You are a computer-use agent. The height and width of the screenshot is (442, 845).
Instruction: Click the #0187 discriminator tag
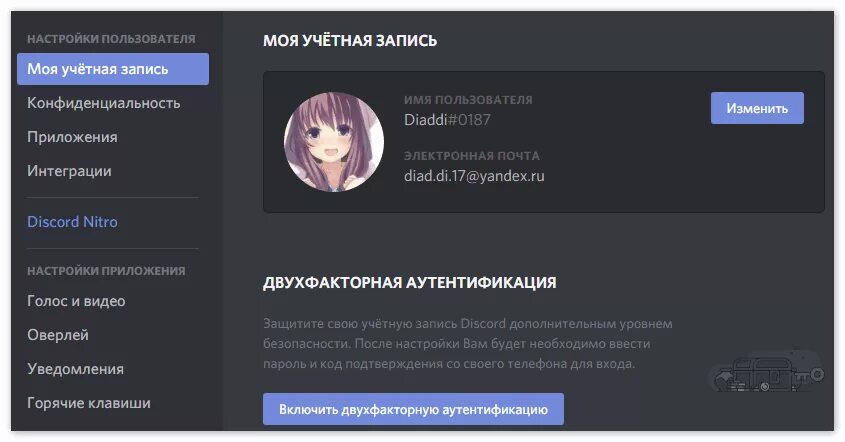pyautogui.click(x=469, y=120)
